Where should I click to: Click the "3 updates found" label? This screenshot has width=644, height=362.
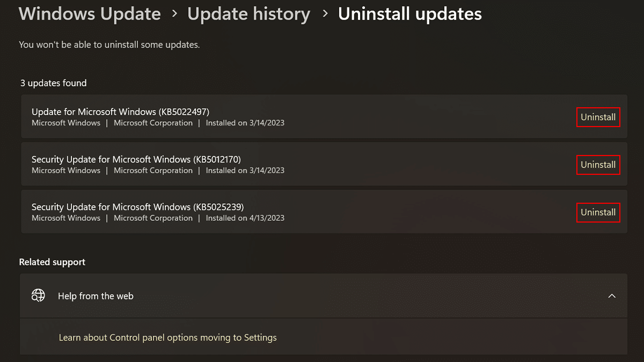point(53,83)
